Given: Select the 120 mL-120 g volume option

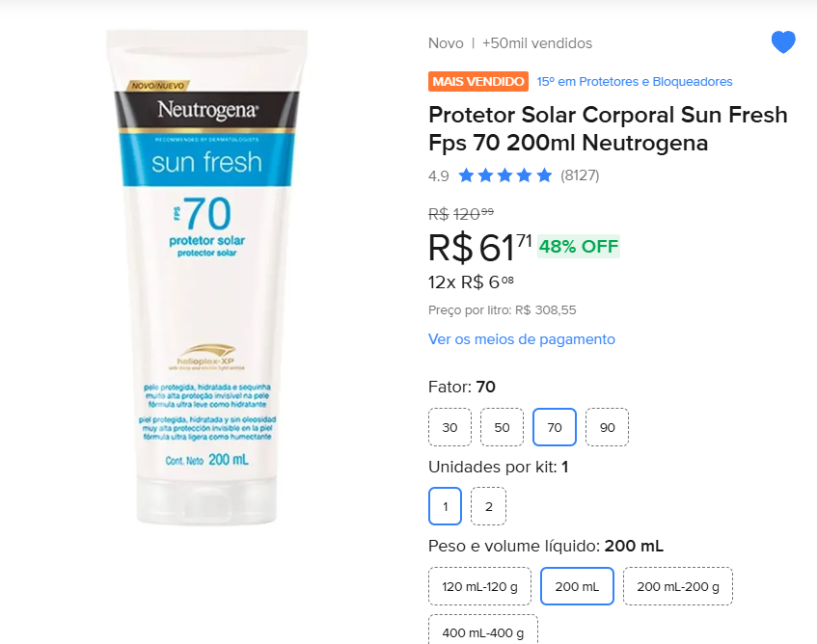Looking at the screenshot, I should 479,586.
